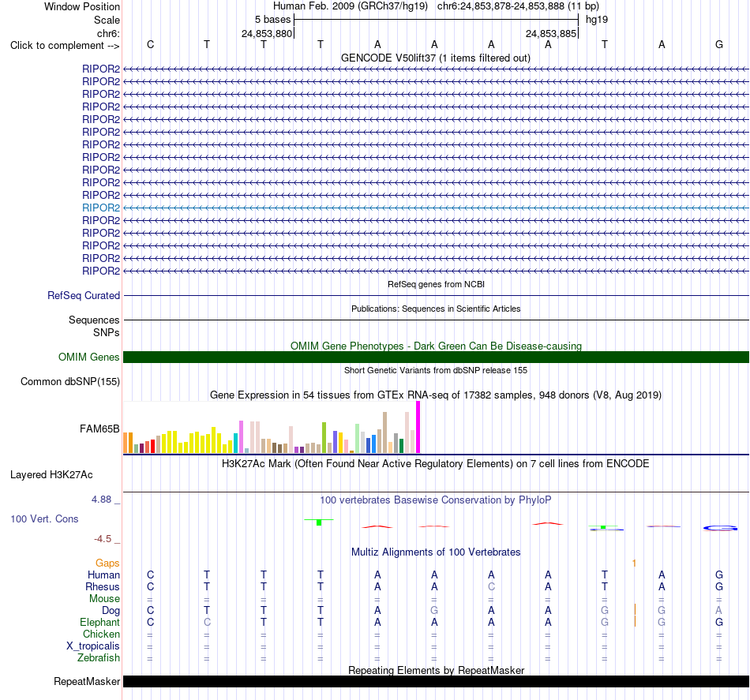Click the 'Sequences SNPs' track label
The image size is (750, 700).
(x=94, y=326)
